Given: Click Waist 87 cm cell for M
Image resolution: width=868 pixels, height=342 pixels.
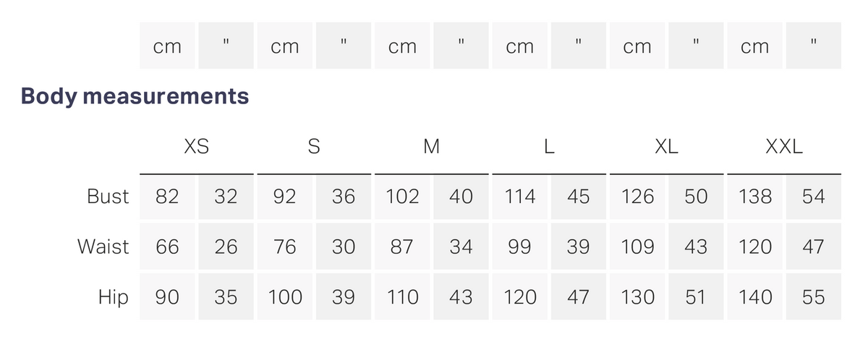Looking at the screenshot, I should click(402, 247).
